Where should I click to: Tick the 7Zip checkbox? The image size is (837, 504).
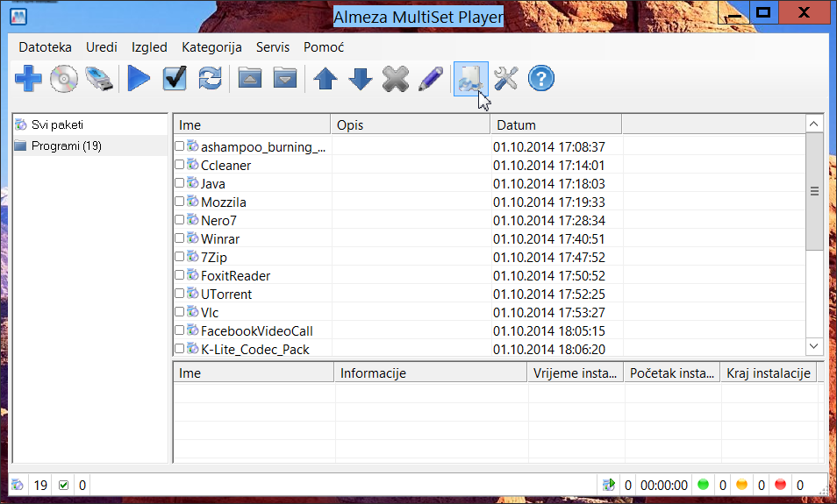179,257
